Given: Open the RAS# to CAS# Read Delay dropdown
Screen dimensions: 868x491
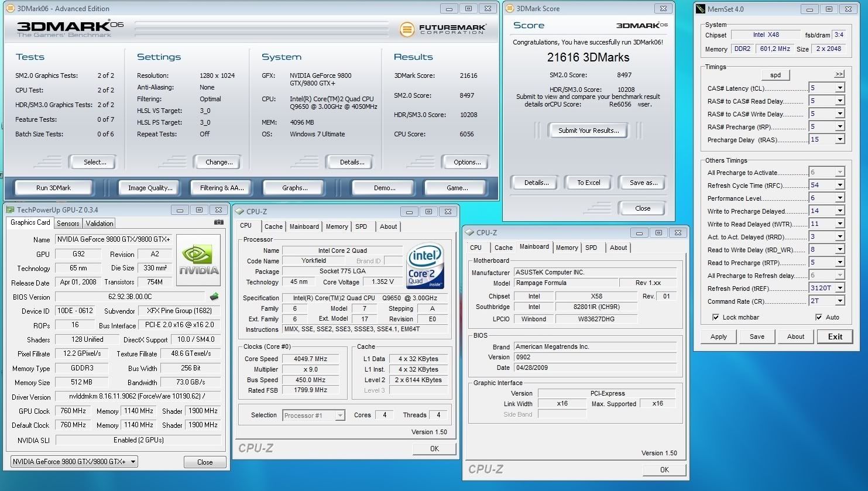Looking at the screenshot, I should (x=840, y=101).
